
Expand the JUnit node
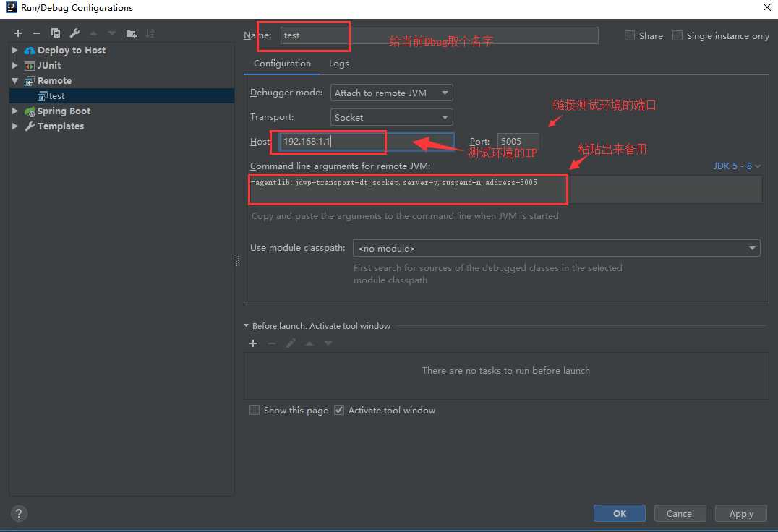[15, 66]
